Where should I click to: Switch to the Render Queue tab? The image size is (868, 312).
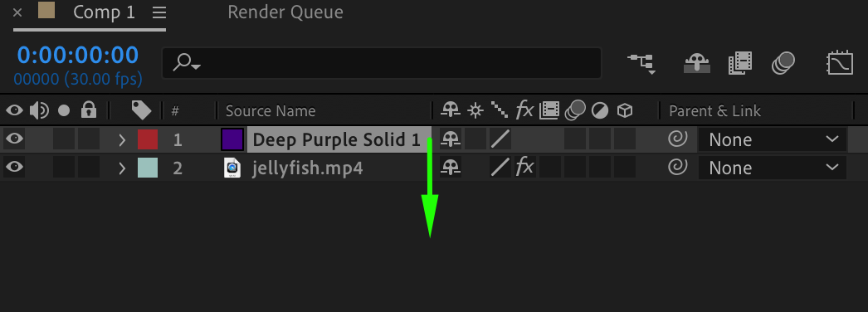click(285, 12)
